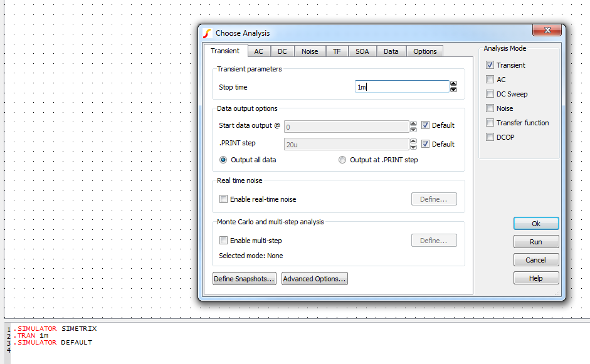This screenshot has width=590, height=364.
Task: Run the transient simulation
Action: 535,241
